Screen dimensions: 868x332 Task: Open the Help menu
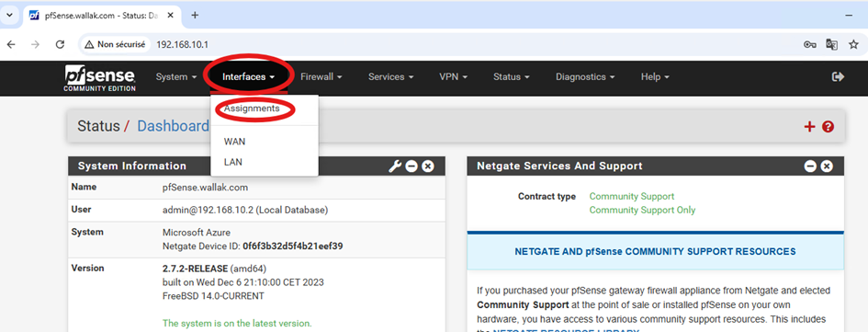click(x=655, y=77)
